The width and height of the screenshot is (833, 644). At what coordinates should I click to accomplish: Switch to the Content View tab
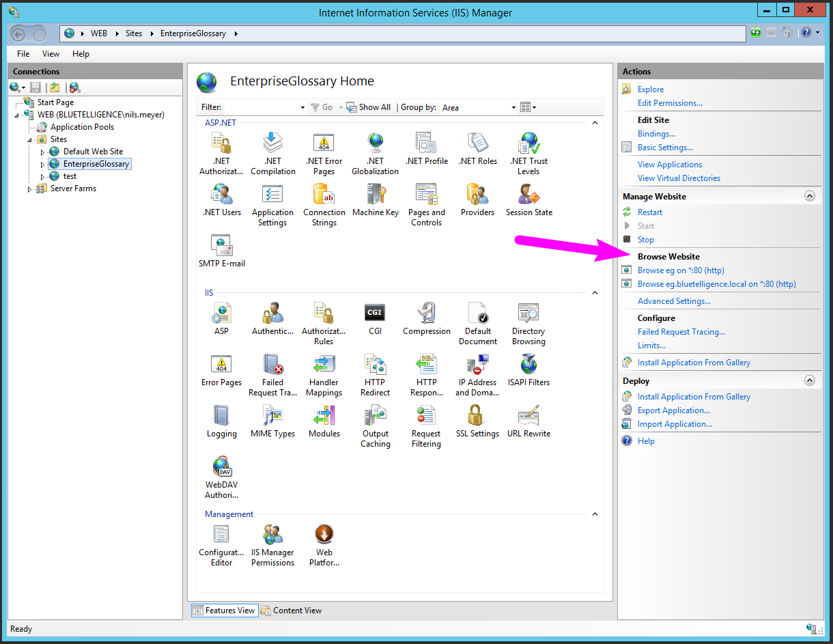[x=292, y=611]
